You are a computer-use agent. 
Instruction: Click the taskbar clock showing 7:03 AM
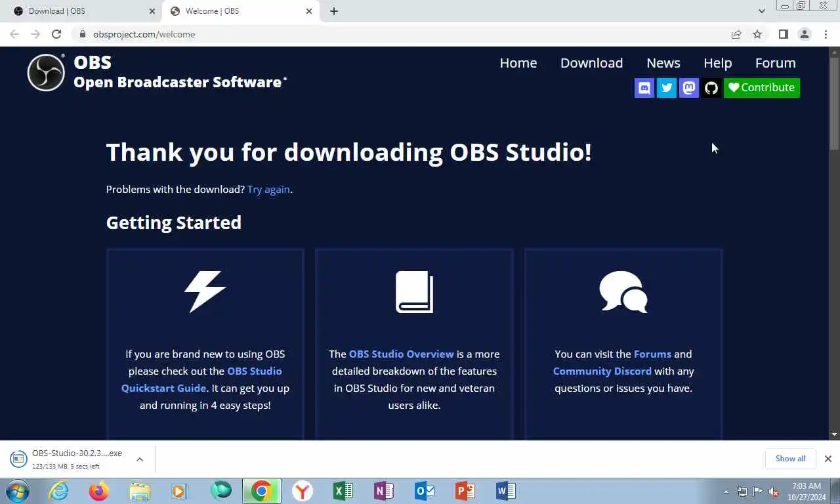coord(806,492)
